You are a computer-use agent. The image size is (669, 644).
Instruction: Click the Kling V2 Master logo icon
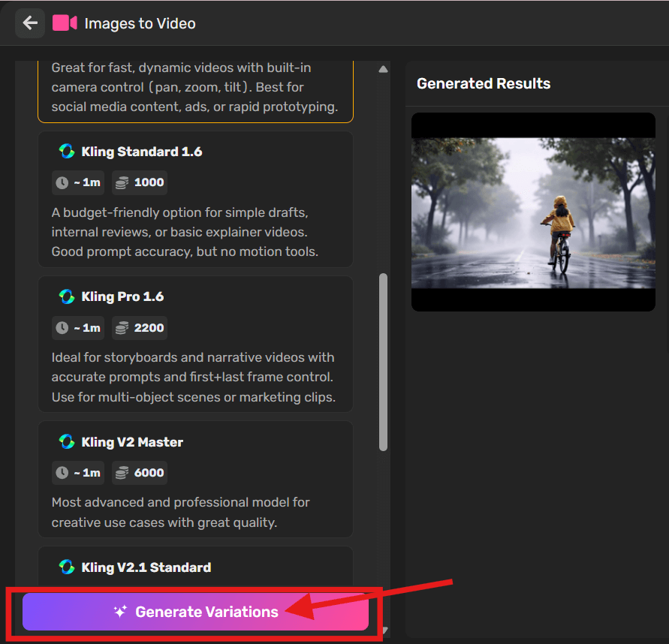(x=67, y=441)
